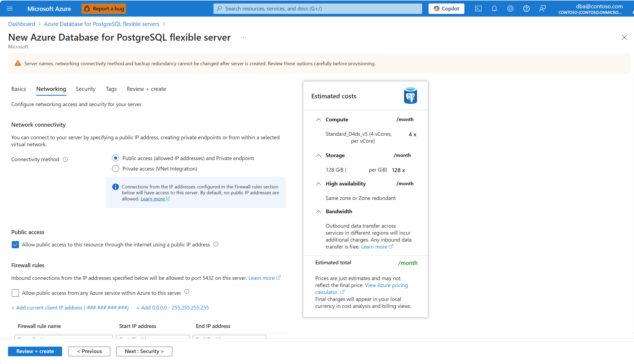Collapse the Storage cost section
The image size is (634, 364).
(x=318, y=156)
